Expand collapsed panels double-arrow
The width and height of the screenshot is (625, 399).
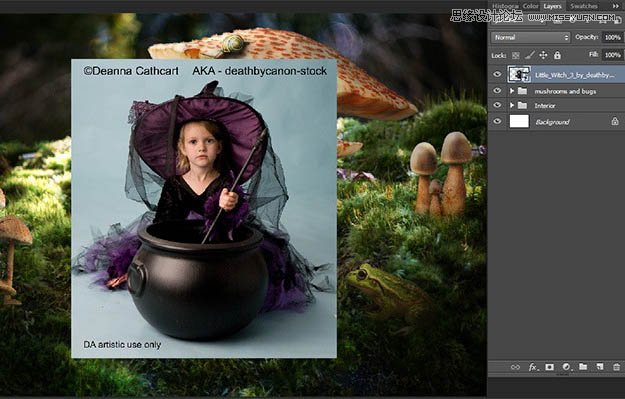[x=616, y=6]
